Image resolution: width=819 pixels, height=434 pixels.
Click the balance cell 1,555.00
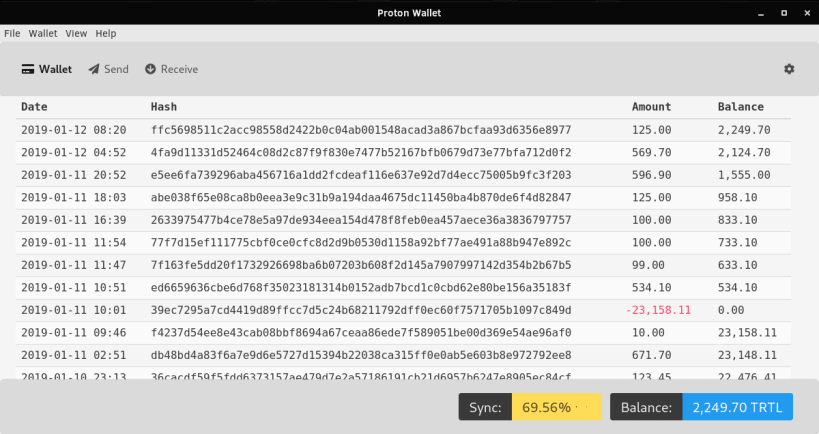pos(744,175)
